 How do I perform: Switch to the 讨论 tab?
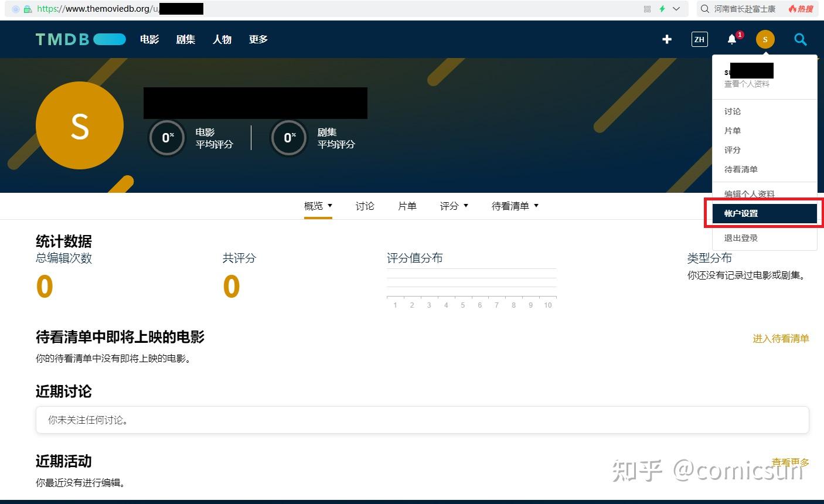click(365, 206)
